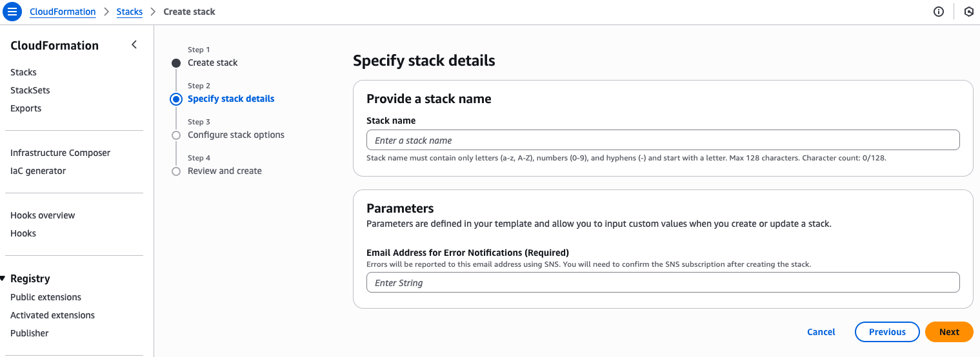Select the Step 4 Review and create indicator
Image resolution: width=980 pixels, height=357 pixels.
click(x=176, y=171)
